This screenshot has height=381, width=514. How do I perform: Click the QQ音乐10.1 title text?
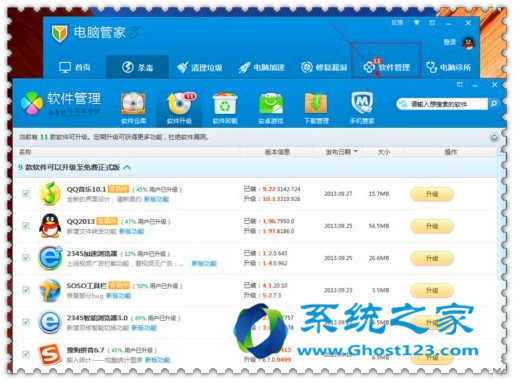tap(86, 189)
